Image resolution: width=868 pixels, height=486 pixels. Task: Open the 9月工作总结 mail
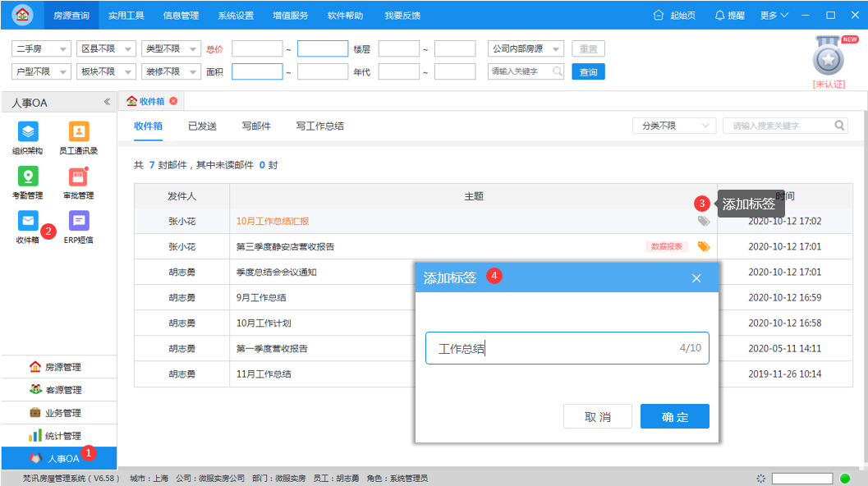point(261,298)
